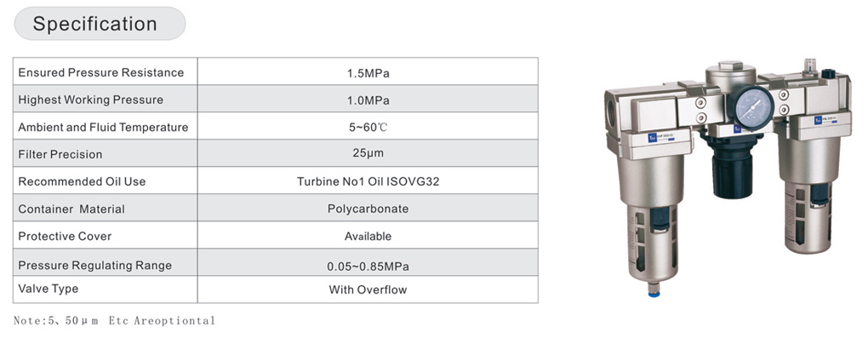Select the Container Material label
The height and width of the screenshot is (338, 868).
[71, 209]
